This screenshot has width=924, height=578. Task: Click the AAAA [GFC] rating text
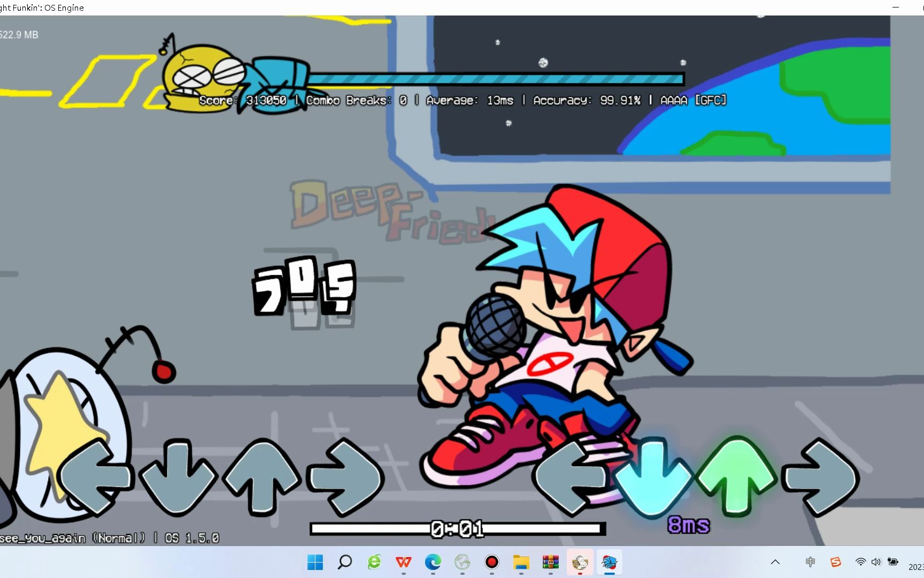[x=693, y=100]
